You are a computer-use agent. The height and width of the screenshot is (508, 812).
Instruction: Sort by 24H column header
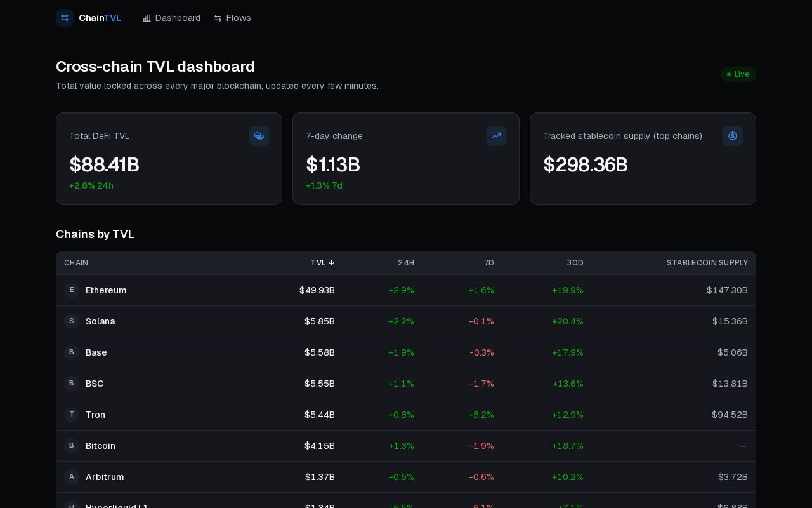[406, 263]
